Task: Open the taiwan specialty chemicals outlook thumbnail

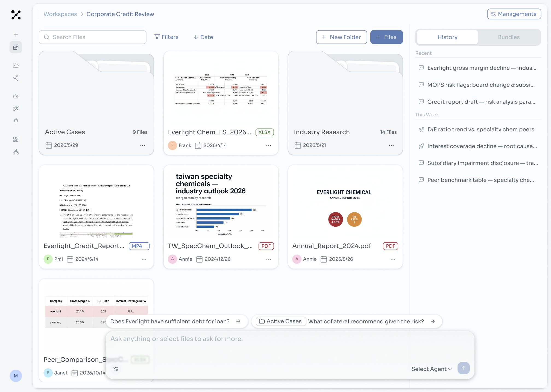Action: [x=221, y=204]
